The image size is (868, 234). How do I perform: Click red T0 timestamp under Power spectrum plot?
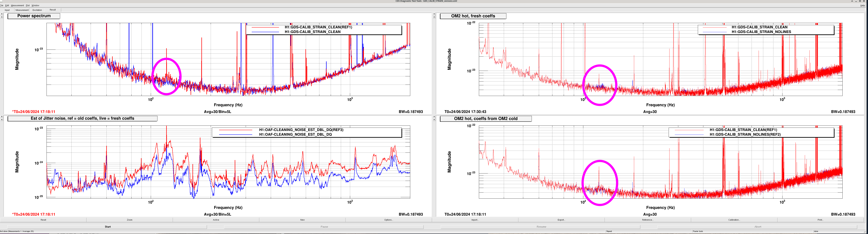(x=34, y=112)
